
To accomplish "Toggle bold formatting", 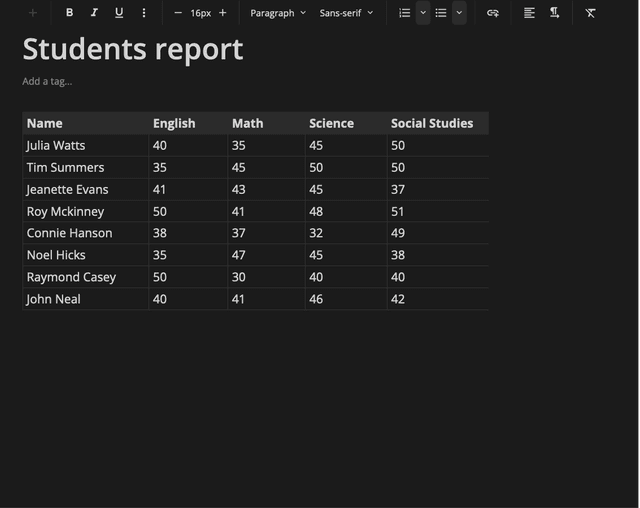I will tap(69, 13).
